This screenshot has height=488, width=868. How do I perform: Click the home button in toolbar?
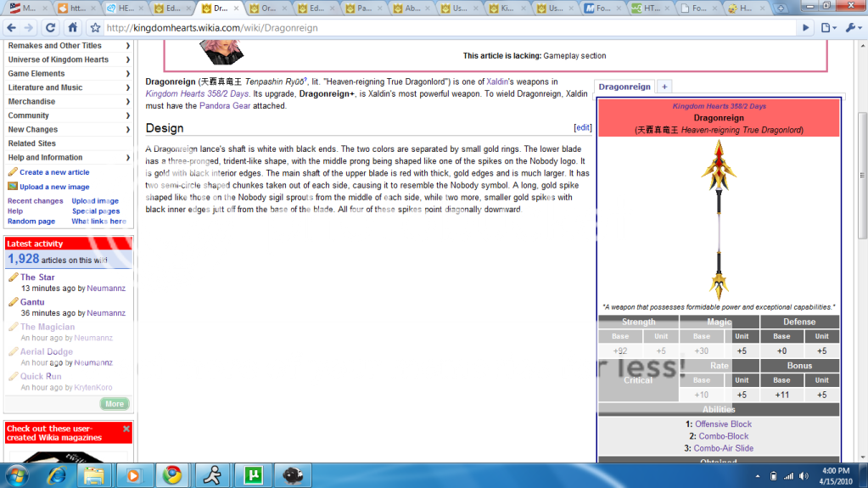[x=73, y=27]
